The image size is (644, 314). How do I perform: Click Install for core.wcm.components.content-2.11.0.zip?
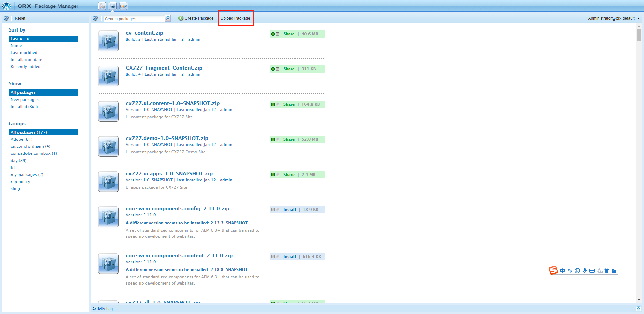pyautogui.click(x=289, y=257)
